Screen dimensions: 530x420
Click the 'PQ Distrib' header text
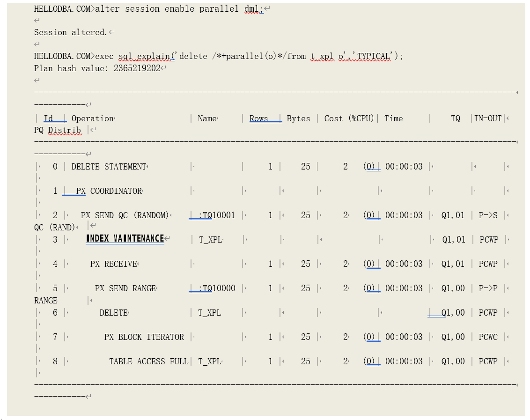coord(58,130)
